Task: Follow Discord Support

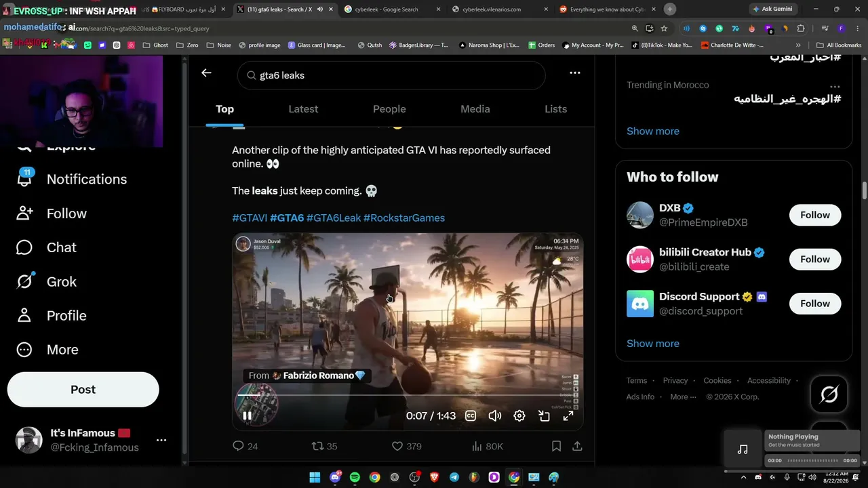Action: tap(815, 304)
